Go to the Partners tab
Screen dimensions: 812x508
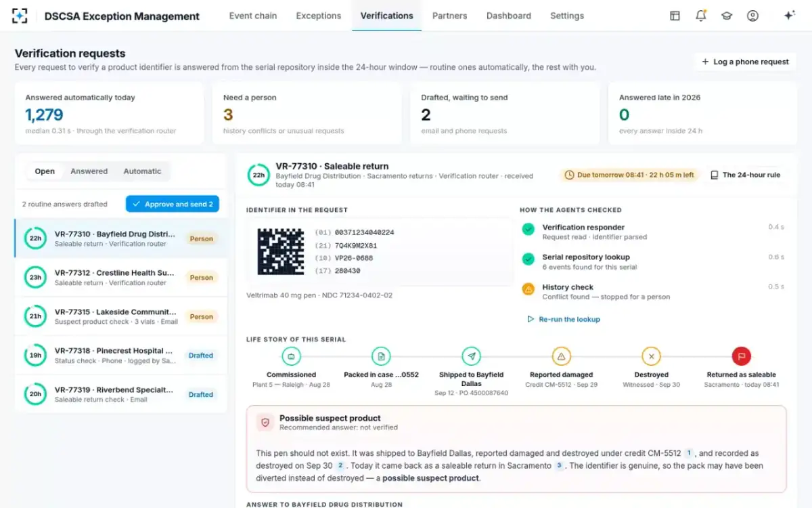coord(449,16)
